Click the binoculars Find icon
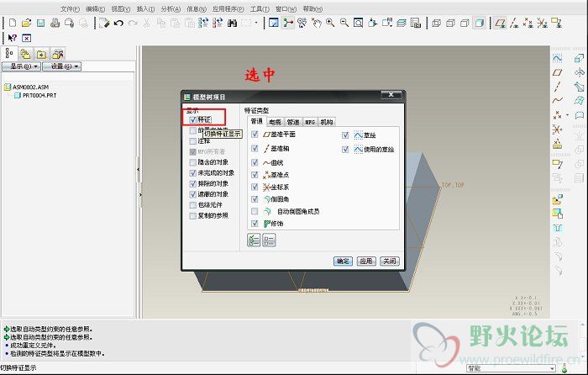Viewport: 588px width, 375px height. [x=232, y=24]
